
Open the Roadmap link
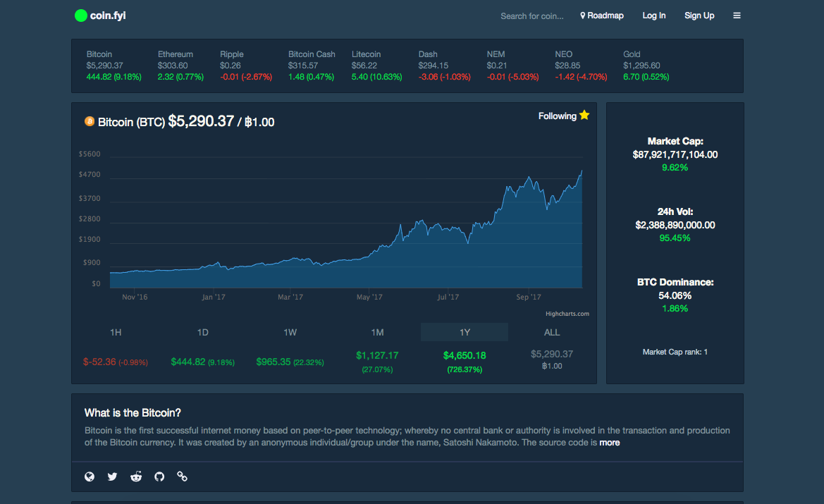602,16
